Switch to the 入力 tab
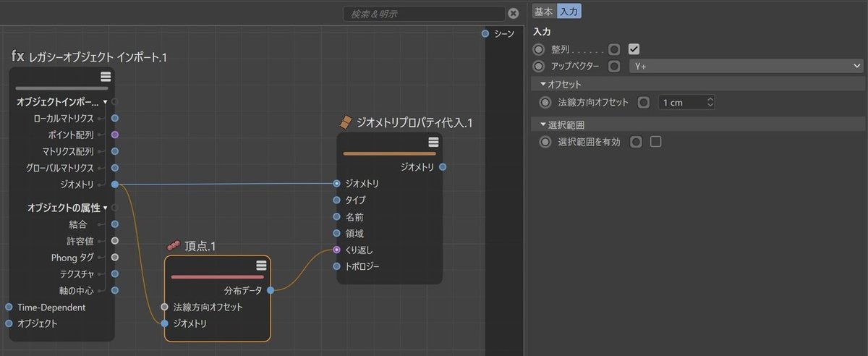The width and height of the screenshot is (868, 356). click(569, 12)
